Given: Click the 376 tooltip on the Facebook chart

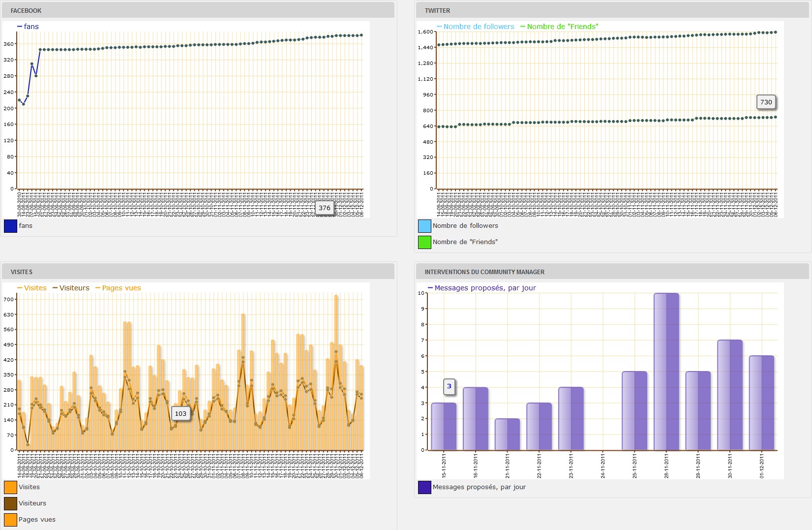Looking at the screenshot, I should pyautogui.click(x=325, y=208).
